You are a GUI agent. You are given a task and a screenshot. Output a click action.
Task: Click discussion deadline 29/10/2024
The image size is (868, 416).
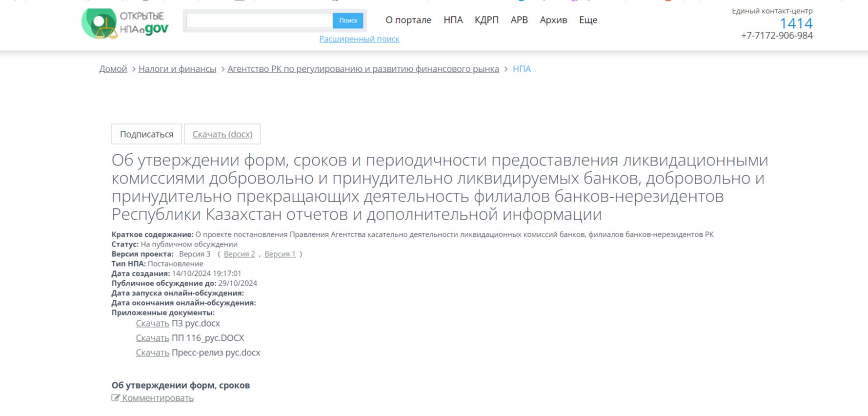coord(238,283)
